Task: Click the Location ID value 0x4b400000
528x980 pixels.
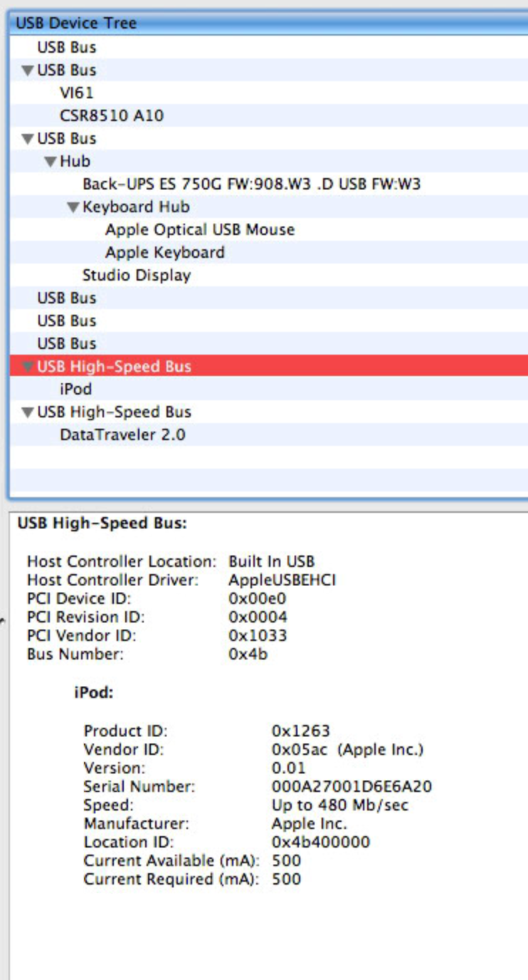Action: (321, 842)
